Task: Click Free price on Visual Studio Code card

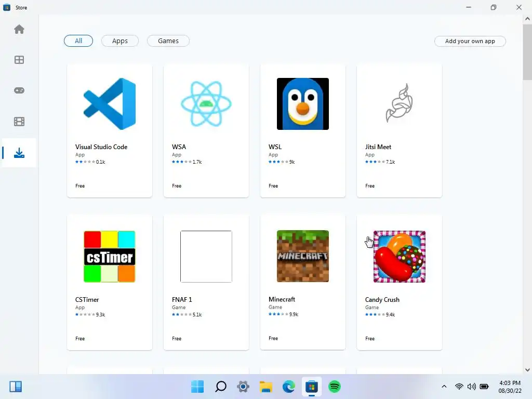Action: pyautogui.click(x=80, y=186)
